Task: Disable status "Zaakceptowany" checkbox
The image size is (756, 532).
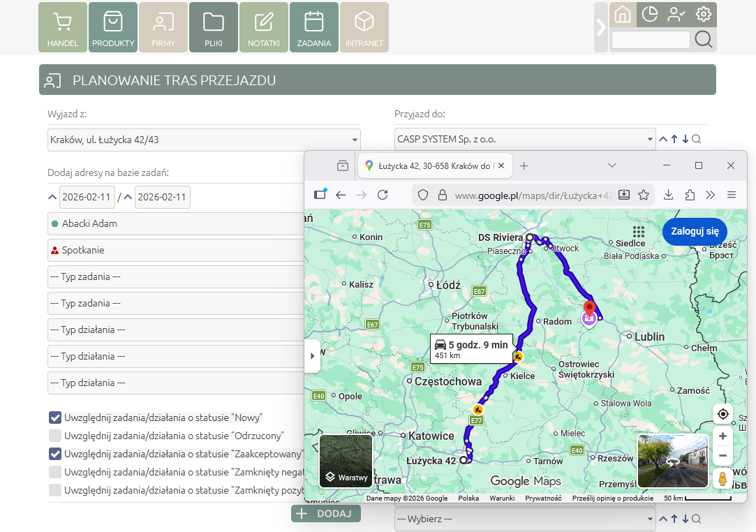Action: point(54,454)
